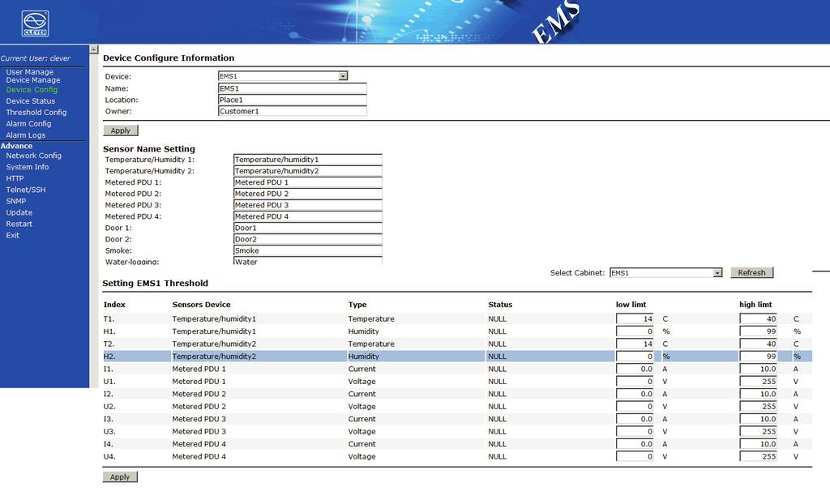Click the Type column header
Screen dimensions: 830x504
(357, 305)
